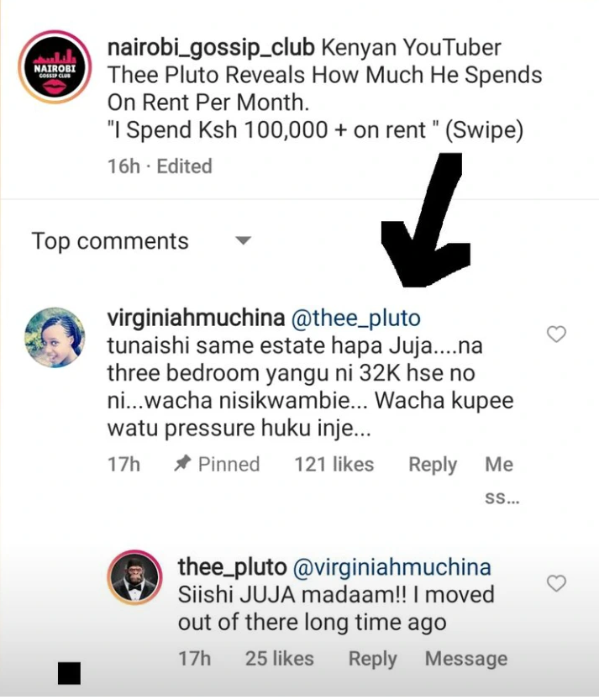
Task: Tap thee_pluto's gorilla profile avatar
Action: click(x=135, y=577)
